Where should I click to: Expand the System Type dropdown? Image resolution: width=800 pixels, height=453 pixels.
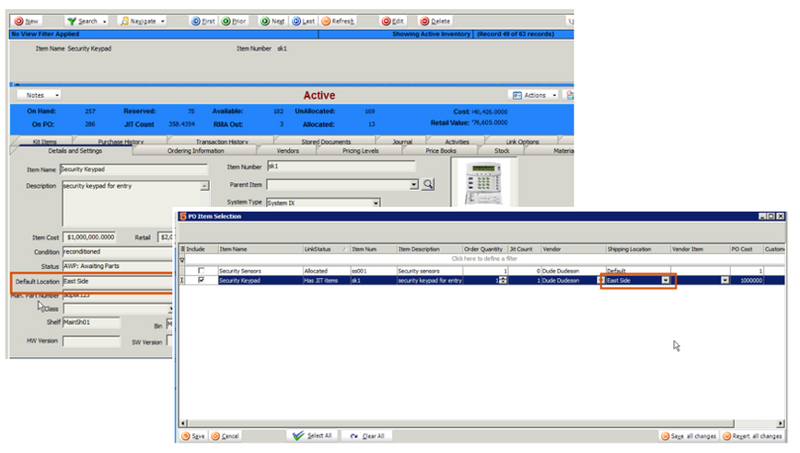point(376,202)
